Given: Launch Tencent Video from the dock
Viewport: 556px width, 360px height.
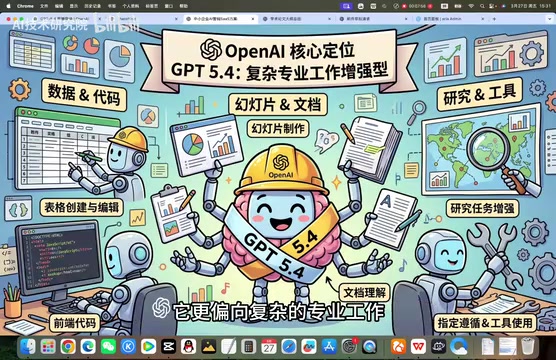Looking at the screenshot, I should 149,346.
